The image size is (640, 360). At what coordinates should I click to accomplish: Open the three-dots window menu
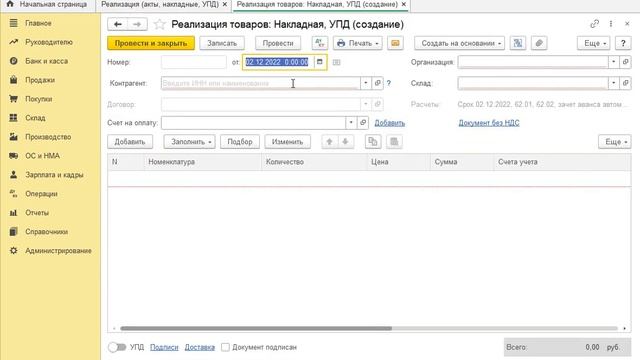pos(611,24)
